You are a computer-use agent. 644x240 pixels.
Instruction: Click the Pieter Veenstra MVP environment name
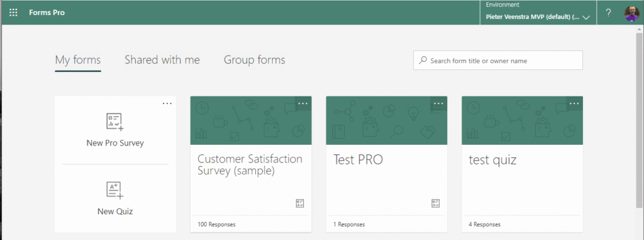click(x=533, y=17)
